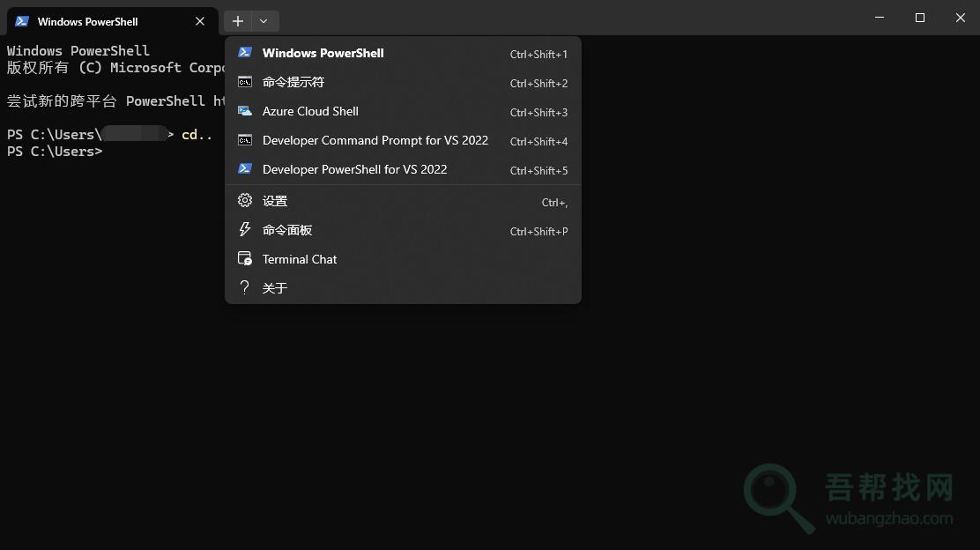Viewport: 980px width, 550px height.
Task: Minimize the Terminal window
Action: 880,18
